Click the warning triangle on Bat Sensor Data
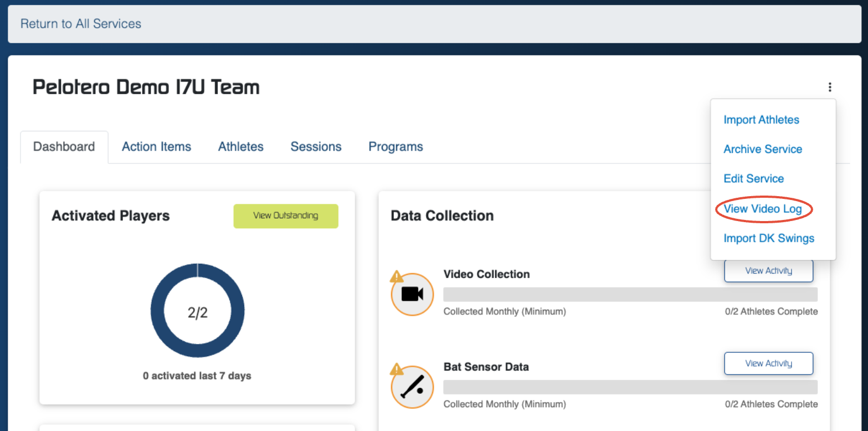This screenshot has width=868, height=431. [x=397, y=368]
